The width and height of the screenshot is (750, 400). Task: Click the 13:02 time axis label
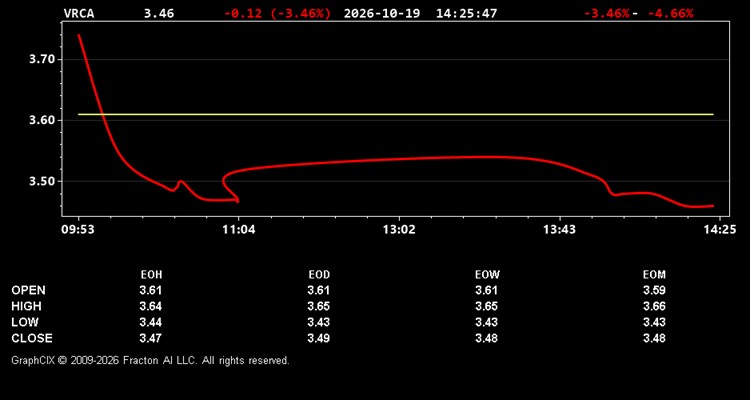pyautogui.click(x=399, y=230)
